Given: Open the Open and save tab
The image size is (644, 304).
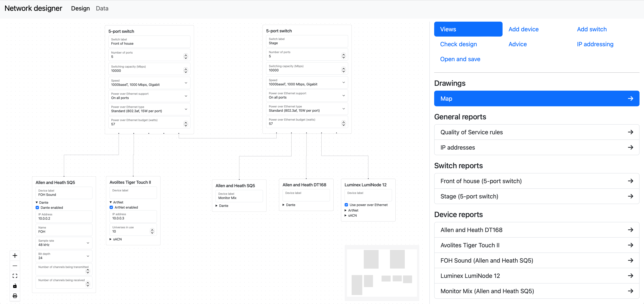Looking at the screenshot, I should [460, 59].
